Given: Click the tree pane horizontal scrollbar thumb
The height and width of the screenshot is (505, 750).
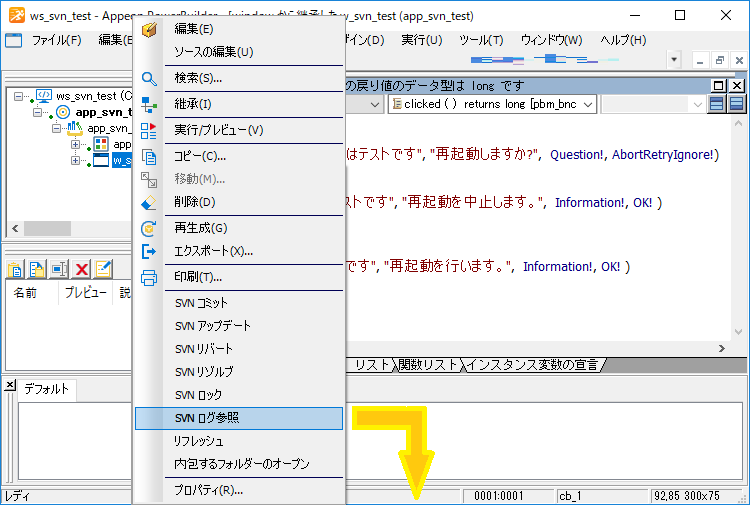Looking at the screenshot, I should (x=47, y=229).
